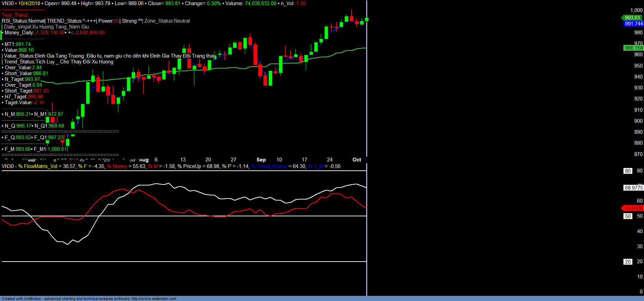Viewport: 644px width, 301px height.
Task: Click the Aug label on date axis
Action: [144, 160]
